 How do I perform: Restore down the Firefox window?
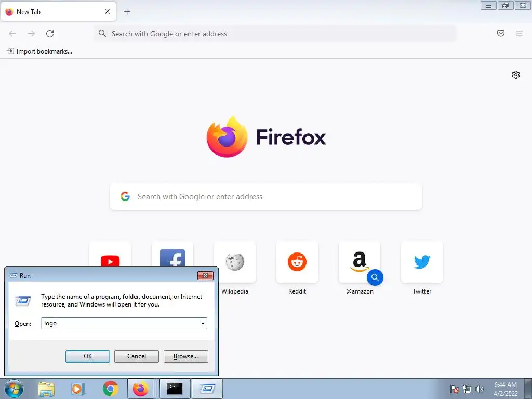[x=506, y=6]
